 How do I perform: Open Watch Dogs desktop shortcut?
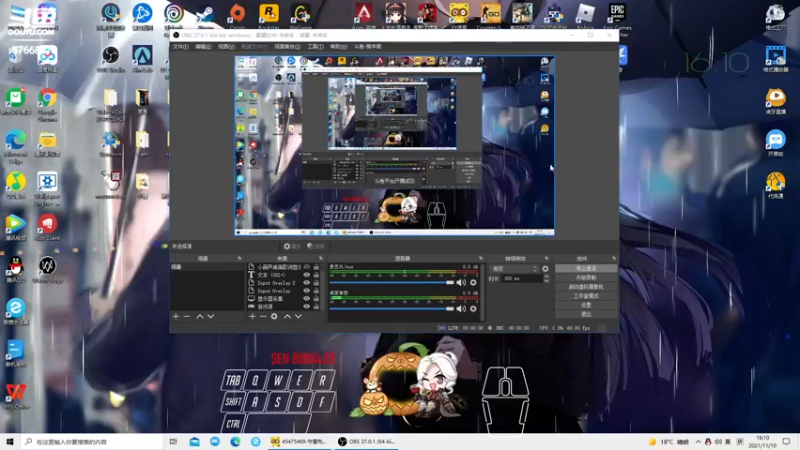pos(47,270)
